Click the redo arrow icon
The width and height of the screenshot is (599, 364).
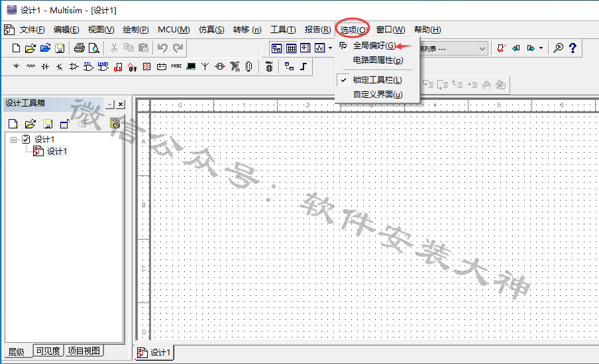[178, 48]
